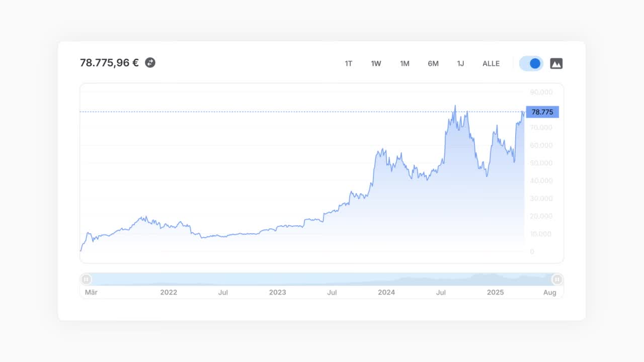Select the 1W time range
Image resolution: width=644 pixels, height=362 pixels.
[376, 63]
